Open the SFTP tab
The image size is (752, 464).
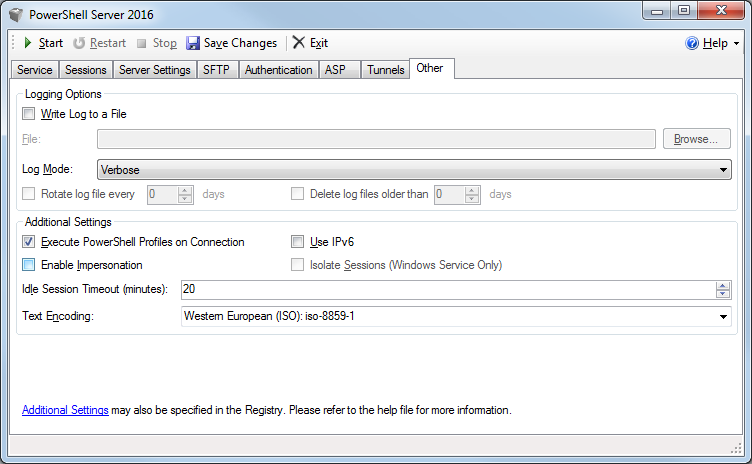pyautogui.click(x=217, y=70)
